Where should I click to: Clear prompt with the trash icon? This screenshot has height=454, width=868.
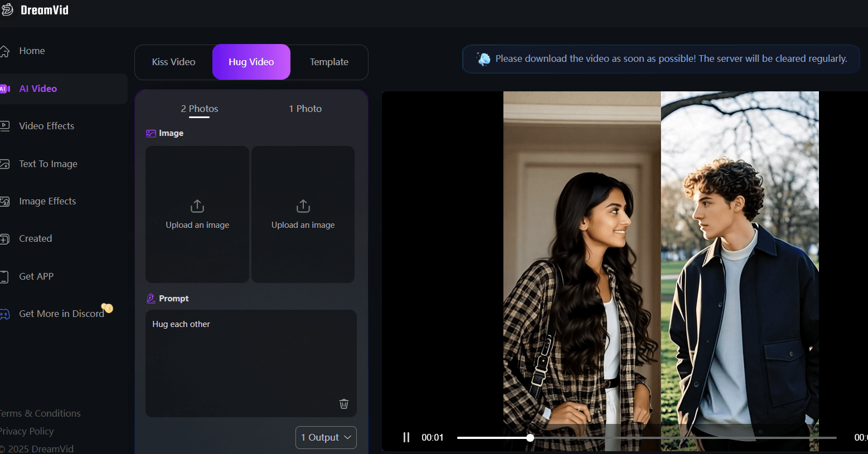(x=344, y=404)
